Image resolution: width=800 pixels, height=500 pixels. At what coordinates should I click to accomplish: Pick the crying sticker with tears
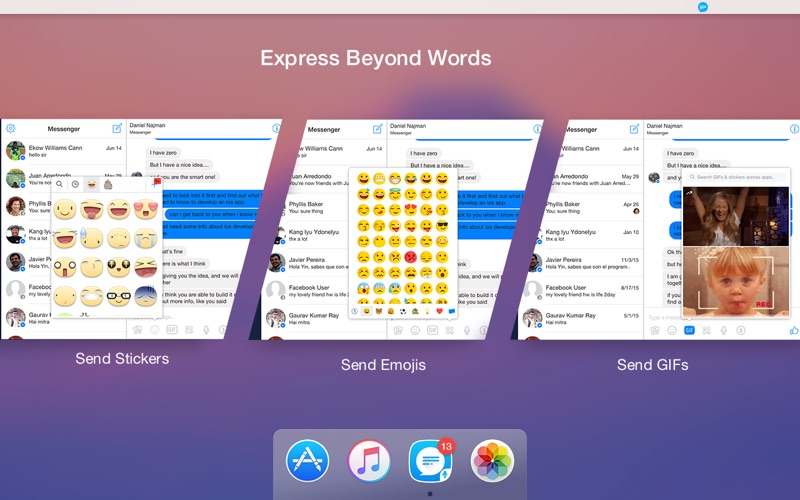click(145, 237)
